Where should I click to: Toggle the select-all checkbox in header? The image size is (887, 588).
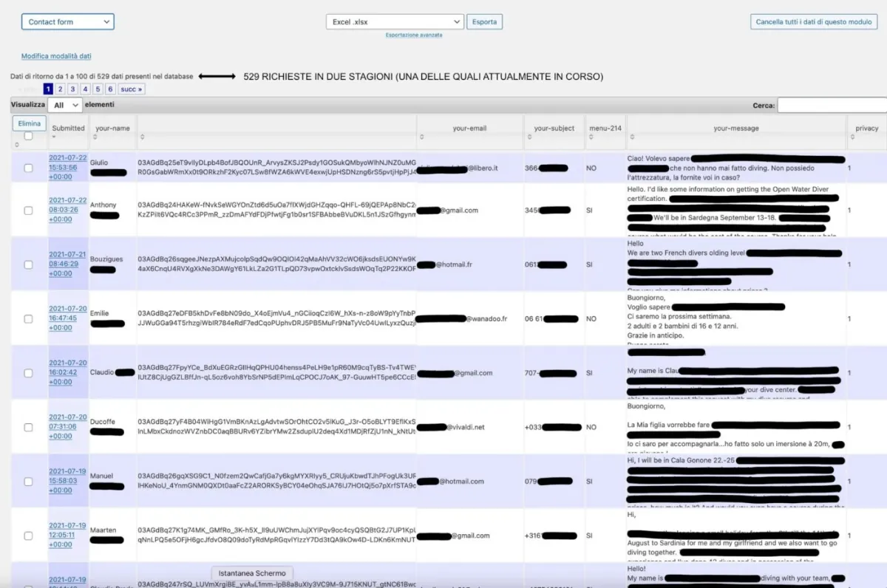pyautogui.click(x=28, y=136)
